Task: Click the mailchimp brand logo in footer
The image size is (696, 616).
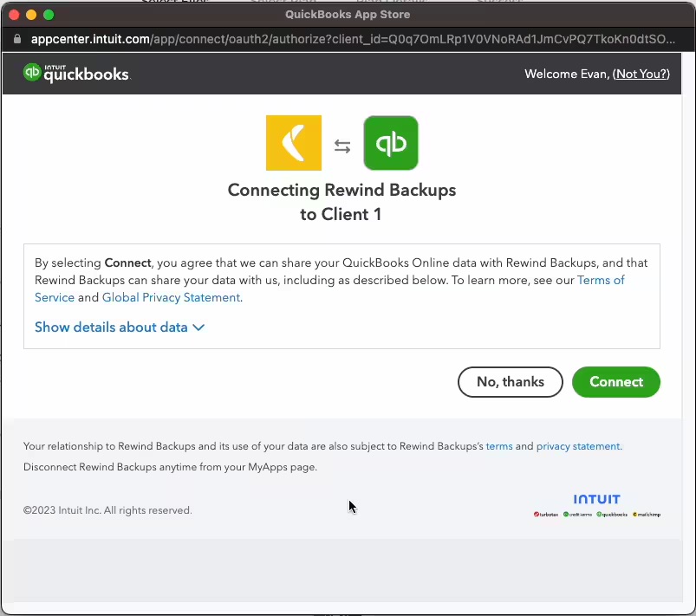Action: click(x=647, y=515)
